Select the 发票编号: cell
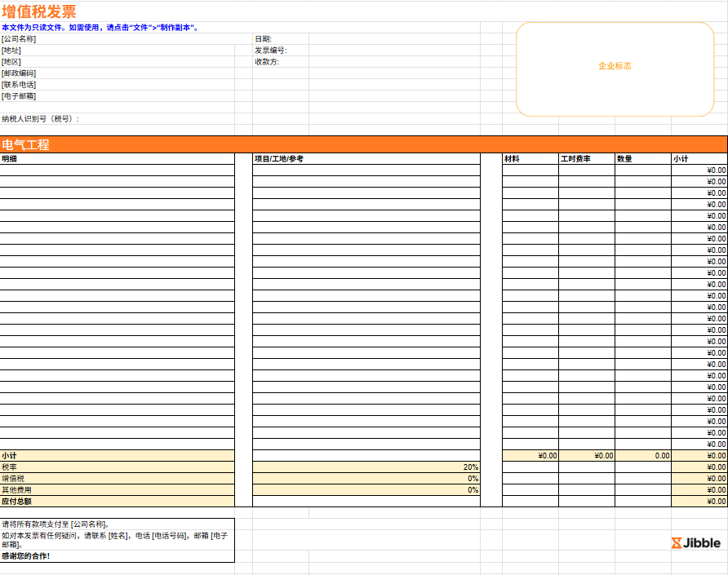728x575 pixels. [x=271, y=51]
